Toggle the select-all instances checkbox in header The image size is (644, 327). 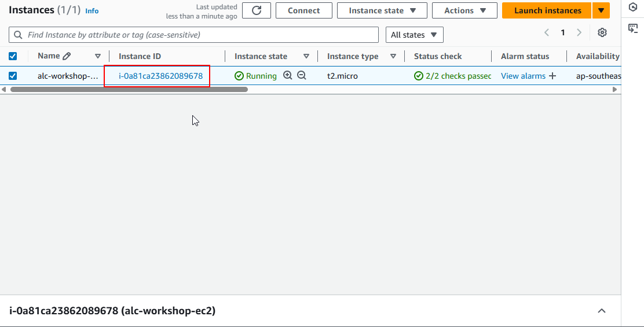13,56
